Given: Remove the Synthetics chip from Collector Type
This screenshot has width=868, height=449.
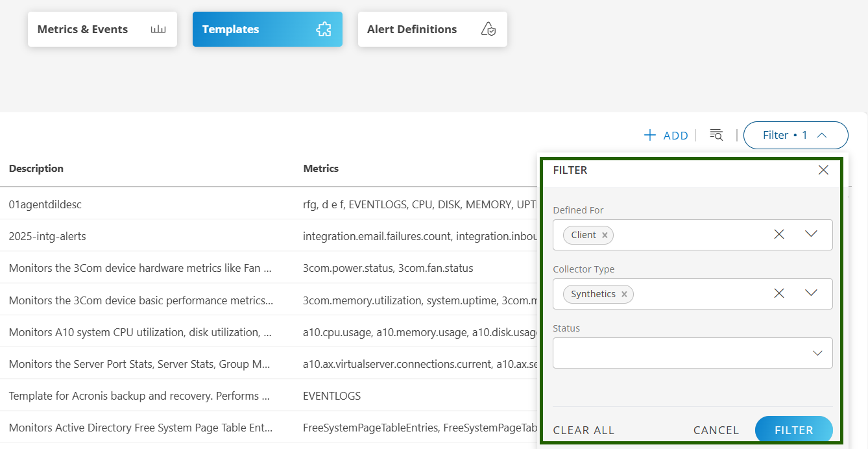Looking at the screenshot, I should pyautogui.click(x=624, y=294).
